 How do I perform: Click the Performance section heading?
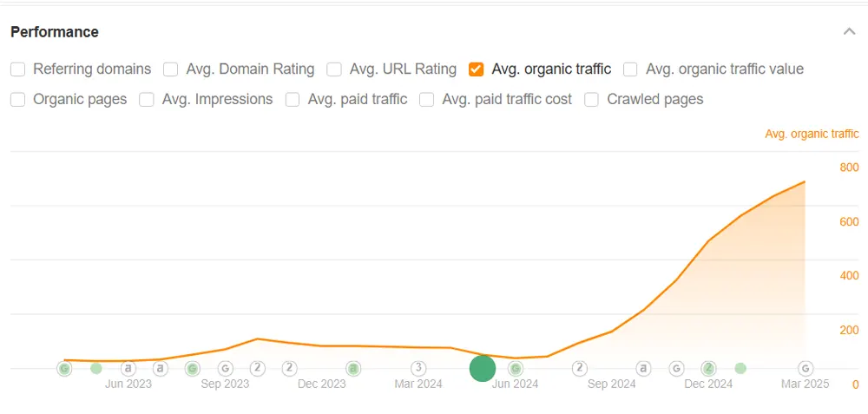[55, 32]
